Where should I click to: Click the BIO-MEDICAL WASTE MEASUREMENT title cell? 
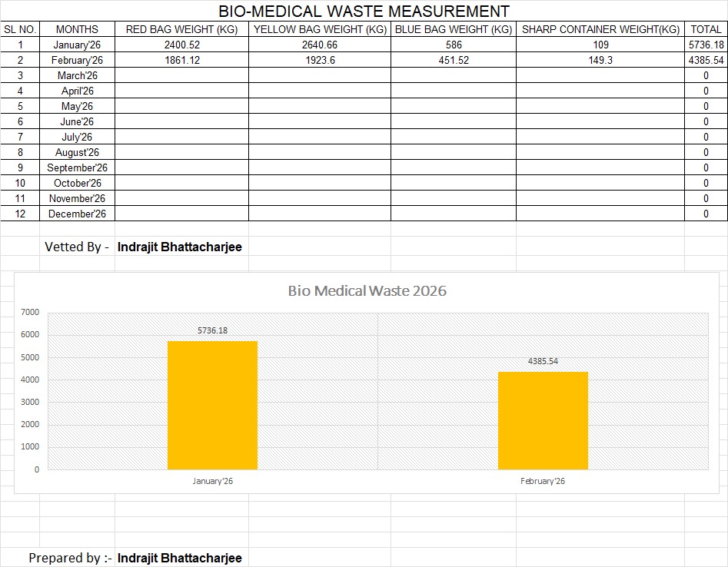pyautogui.click(x=364, y=12)
